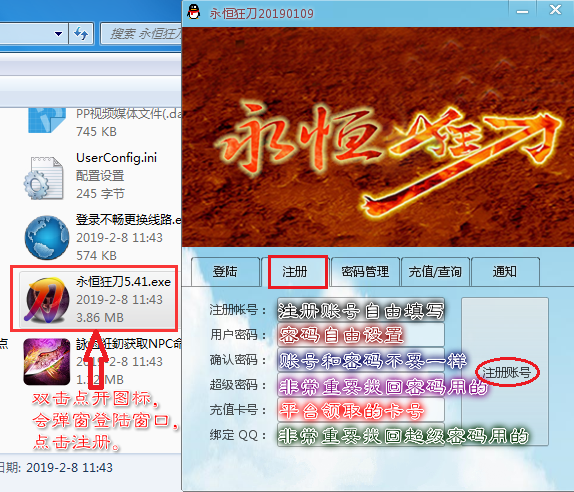Click the window title 永恒狂刀20190109

pos(261,14)
